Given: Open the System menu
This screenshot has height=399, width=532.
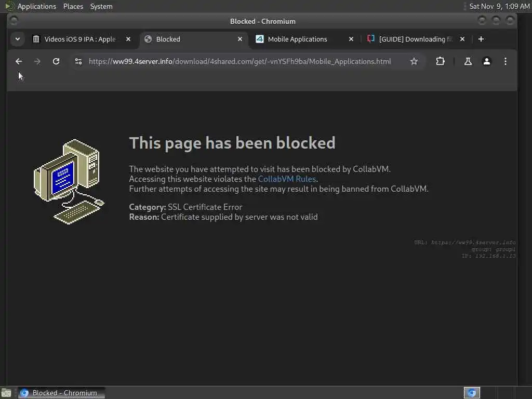Looking at the screenshot, I should click(x=101, y=6).
